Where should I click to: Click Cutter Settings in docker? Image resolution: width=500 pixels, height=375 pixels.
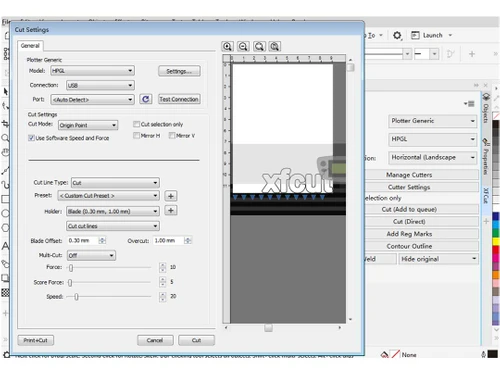point(422,187)
